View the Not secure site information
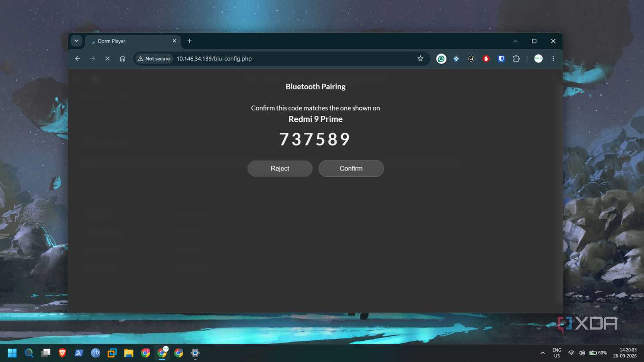The height and width of the screenshot is (362, 644). pos(154,59)
